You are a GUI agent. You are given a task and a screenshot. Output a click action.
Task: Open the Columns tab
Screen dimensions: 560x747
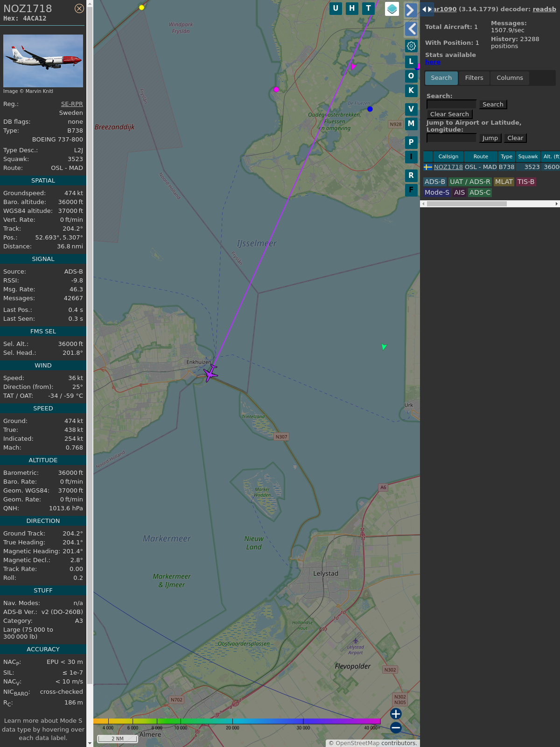pyautogui.click(x=510, y=78)
